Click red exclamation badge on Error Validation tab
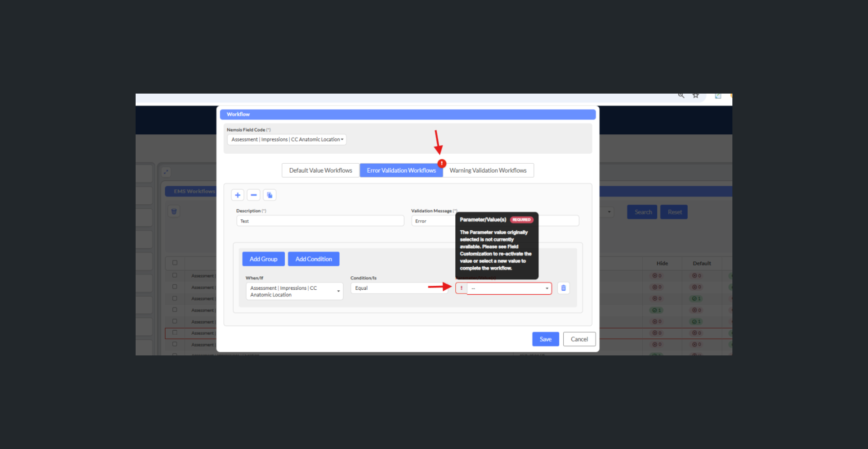The height and width of the screenshot is (449, 868). coord(442,163)
